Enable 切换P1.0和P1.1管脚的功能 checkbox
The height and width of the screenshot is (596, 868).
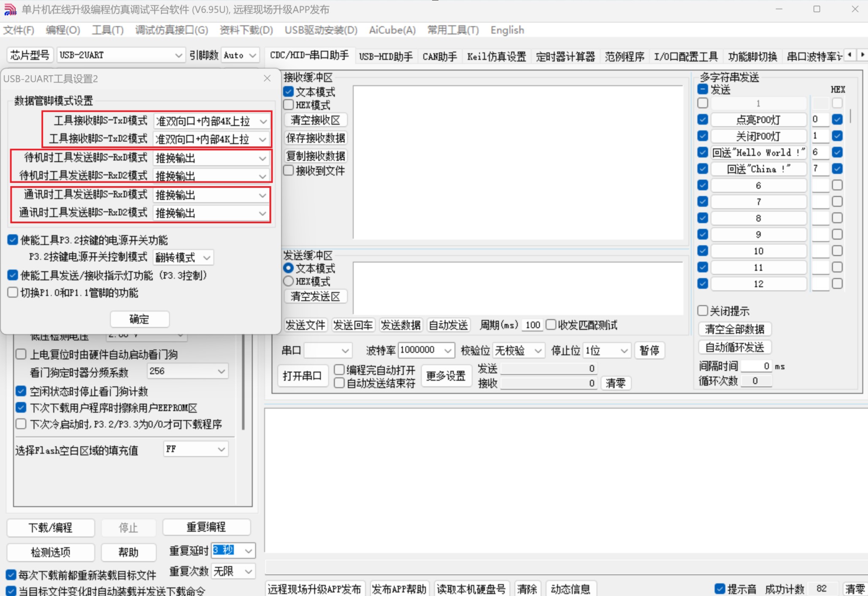click(13, 293)
